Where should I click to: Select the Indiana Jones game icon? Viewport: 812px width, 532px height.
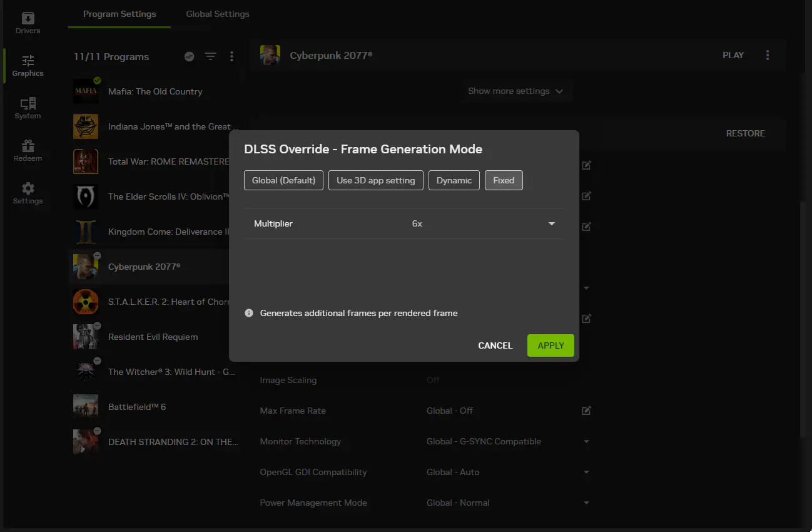(86, 126)
